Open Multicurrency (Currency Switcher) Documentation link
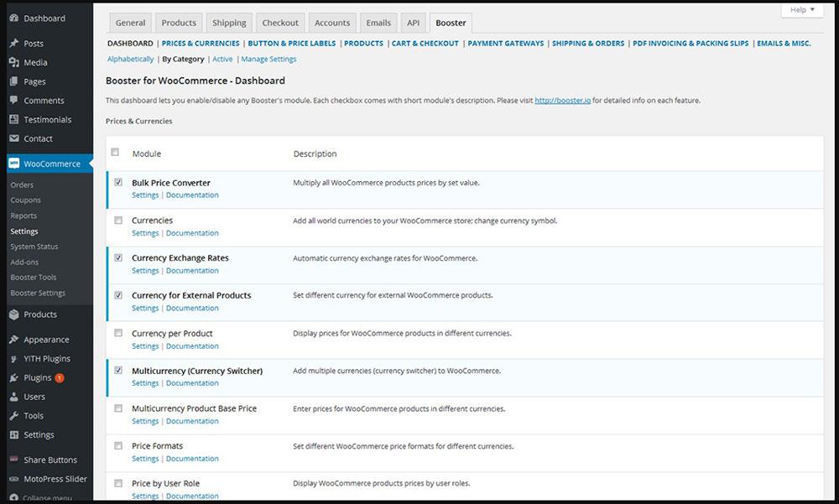 [192, 383]
